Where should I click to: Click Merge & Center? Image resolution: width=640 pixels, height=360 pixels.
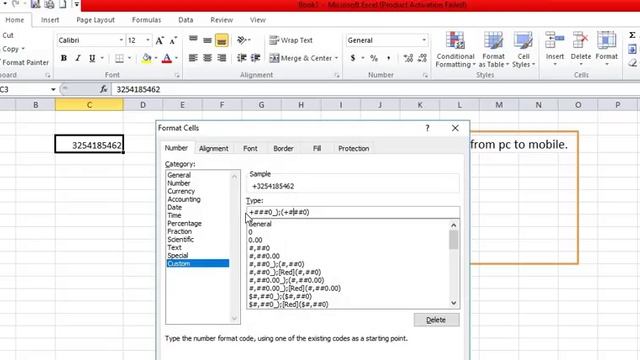tap(300, 58)
